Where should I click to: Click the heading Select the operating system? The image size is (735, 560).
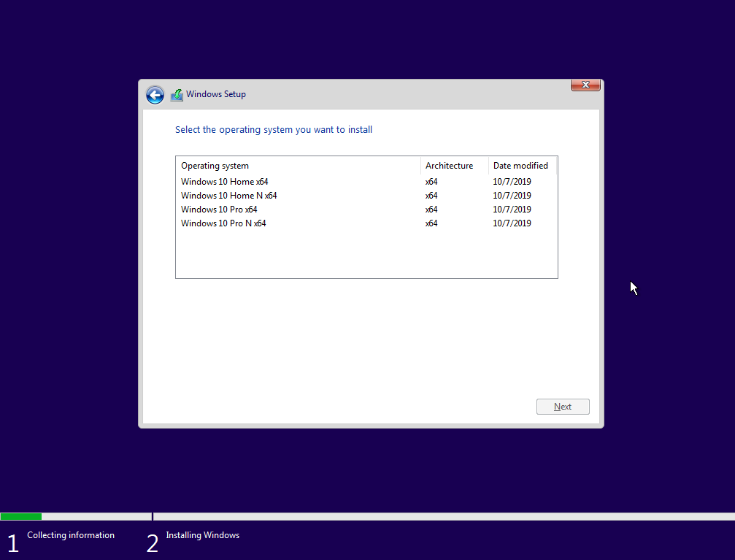[x=274, y=130]
